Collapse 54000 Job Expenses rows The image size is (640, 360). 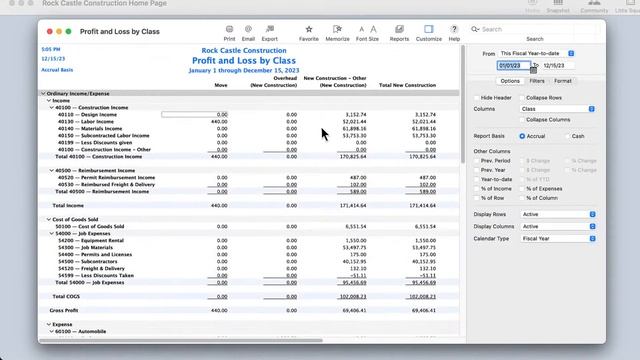[x=52, y=234]
